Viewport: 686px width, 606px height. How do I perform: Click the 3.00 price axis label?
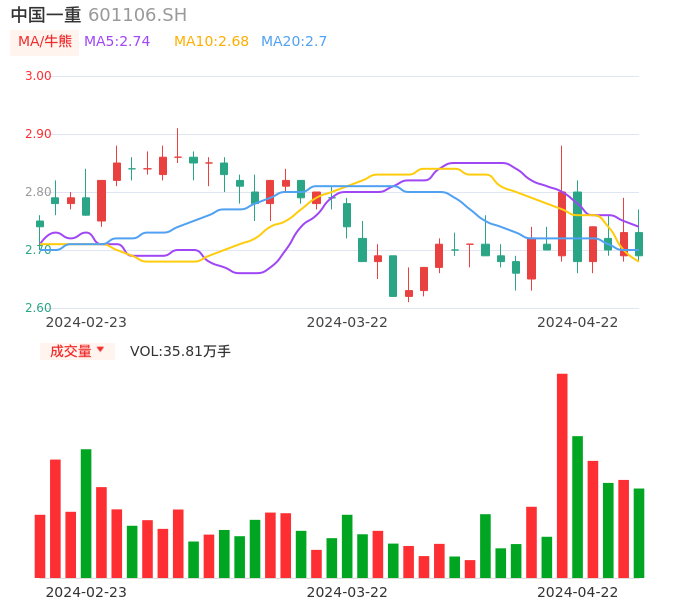38,76
